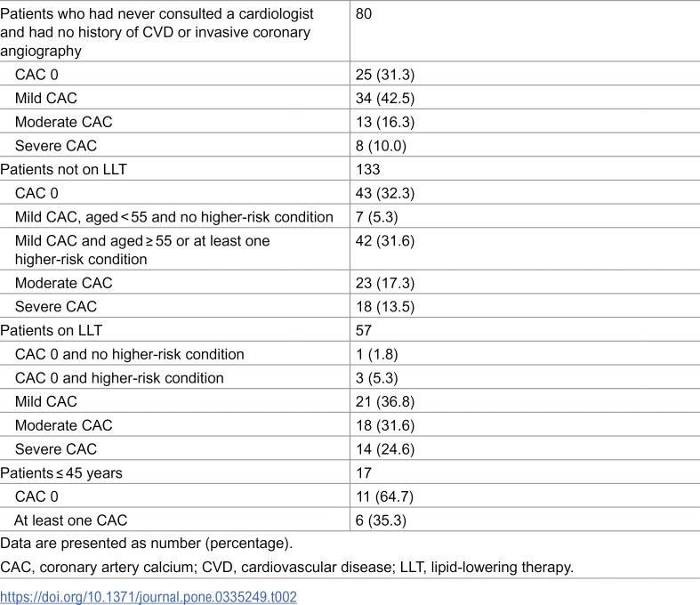Select the '25 (31.3)' CAC 0 value
Viewport: 700px width, 605px height.
(385, 75)
